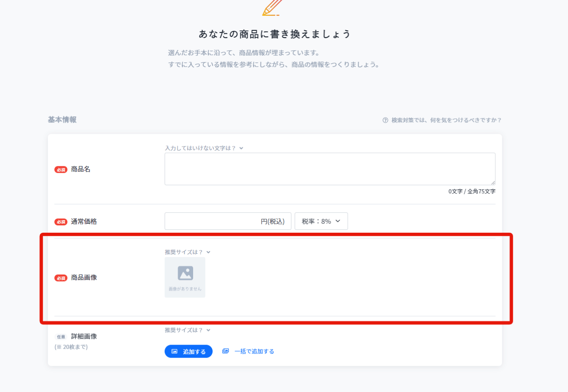Click the 必須 badge next to 商品名

click(61, 170)
